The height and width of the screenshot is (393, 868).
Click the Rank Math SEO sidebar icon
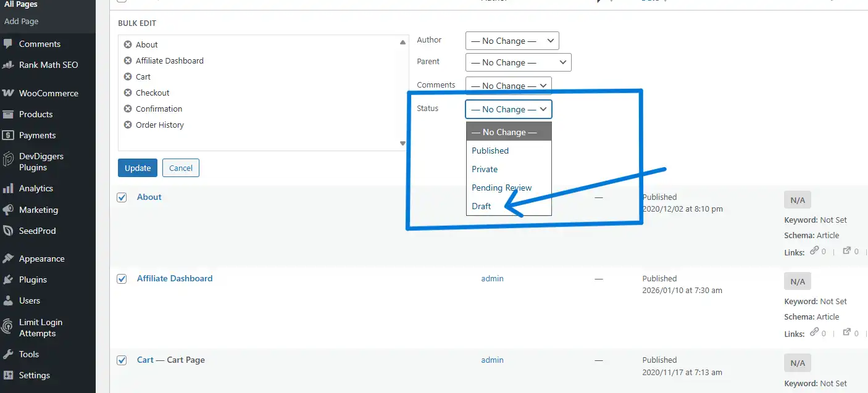click(8, 65)
